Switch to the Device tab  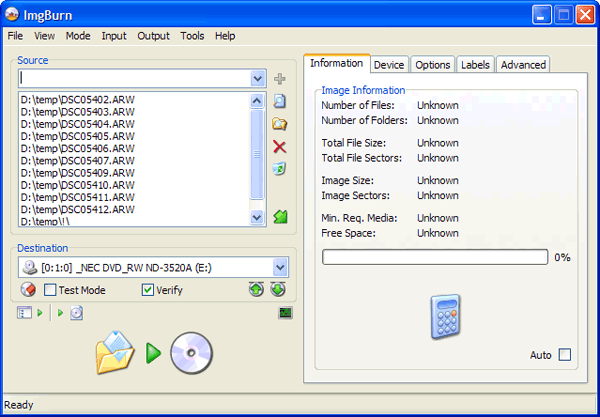[389, 65]
